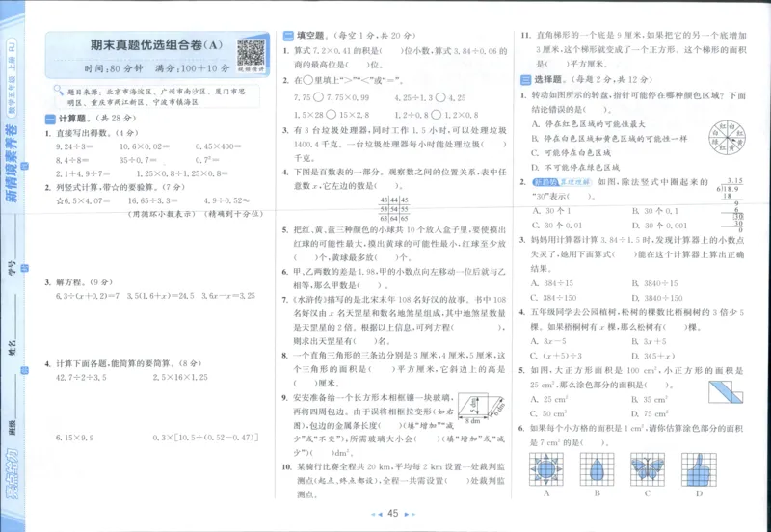Choose option B 35 cm²
771x532 pixels.
tap(650, 399)
